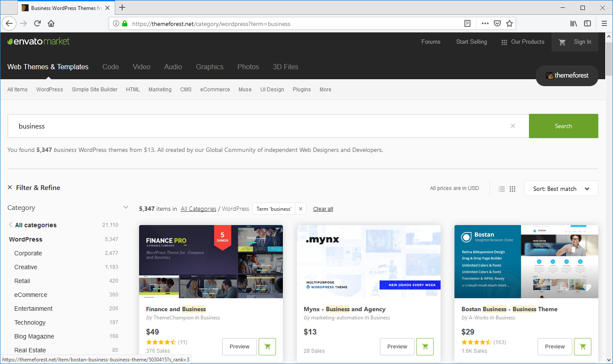Toggle Firefox reader view icon
The width and height of the screenshot is (613, 364).
tap(467, 24)
